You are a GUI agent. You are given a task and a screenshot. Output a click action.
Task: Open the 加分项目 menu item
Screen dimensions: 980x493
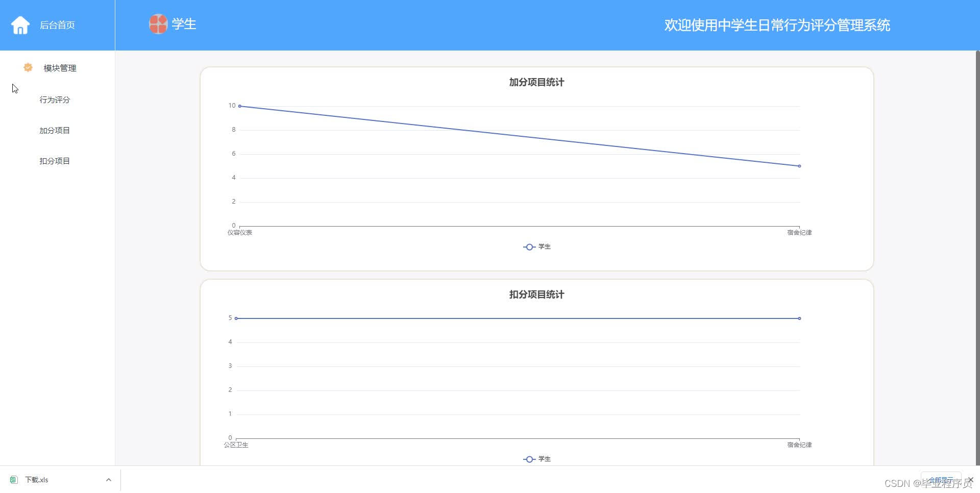[x=55, y=130]
